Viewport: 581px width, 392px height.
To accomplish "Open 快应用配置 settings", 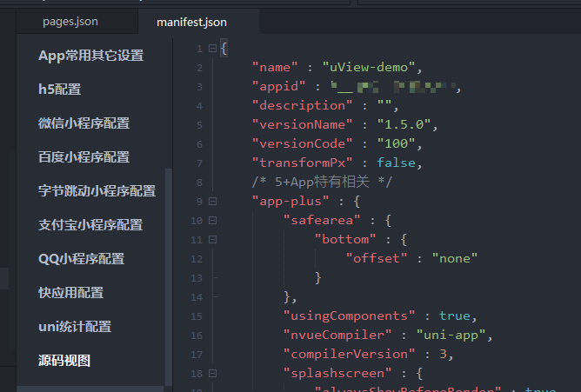I will pyautogui.click(x=71, y=293).
